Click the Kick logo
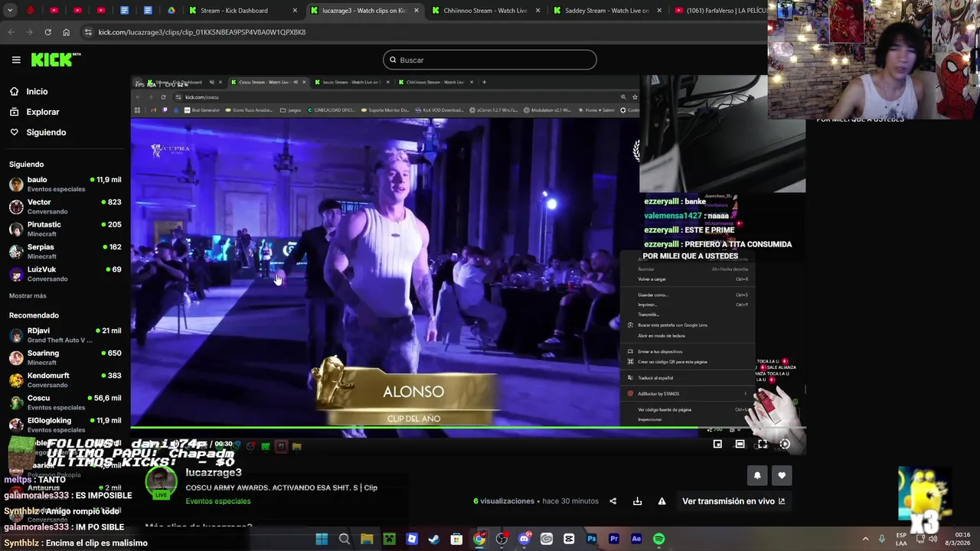 point(56,60)
